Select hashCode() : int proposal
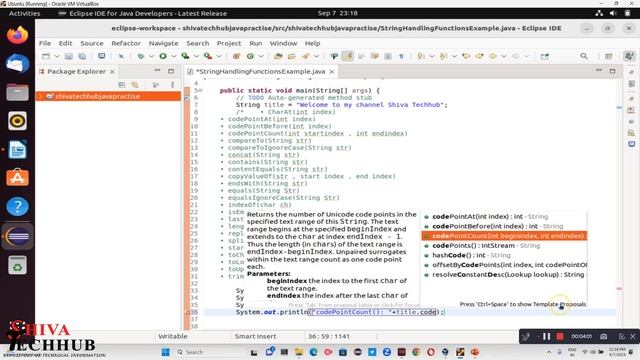The width and height of the screenshot is (640, 360). pyautogui.click(x=504, y=255)
